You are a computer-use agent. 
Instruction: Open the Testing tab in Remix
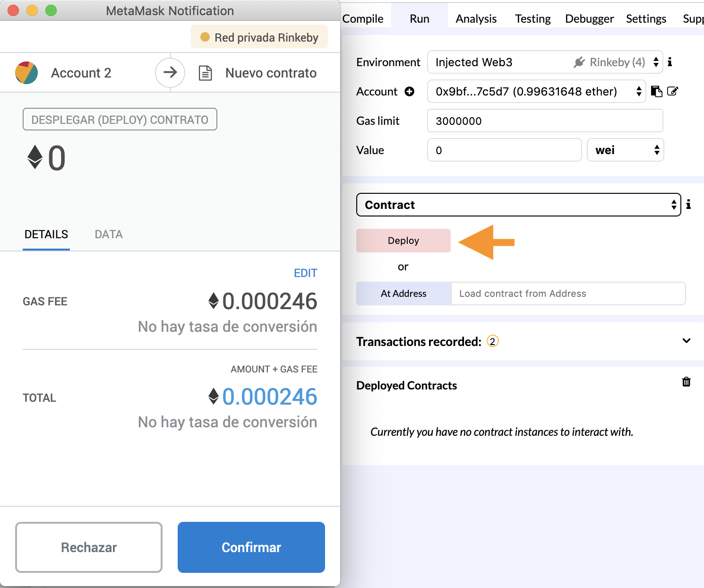pos(533,18)
